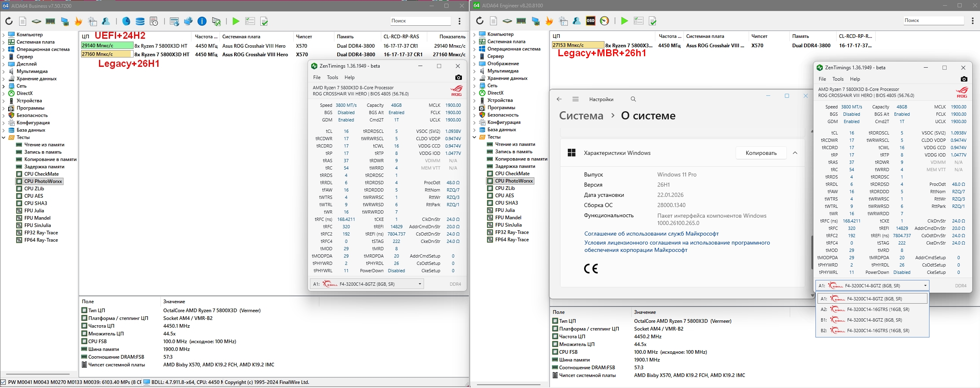The image size is (980, 388).
Task: Click the flame icon in AIDA64 Engineer toolbar
Action: (x=549, y=21)
